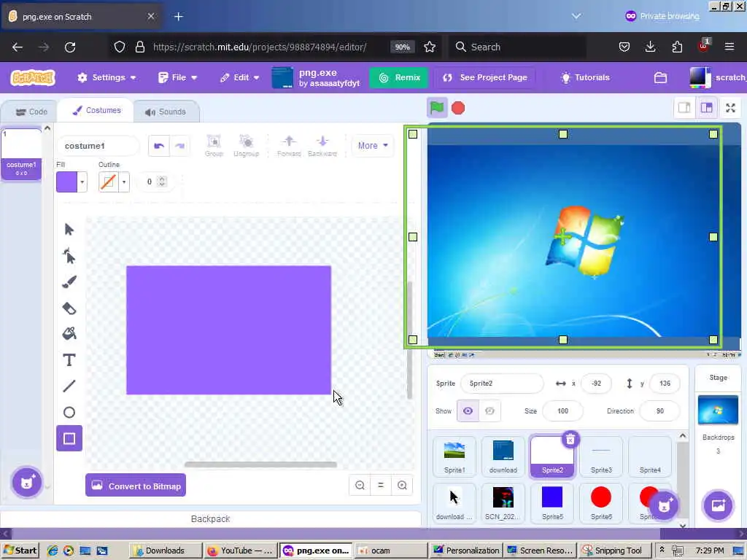This screenshot has height=560, width=747.
Task: Click the sprite Direction field
Action: tap(659, 411)
